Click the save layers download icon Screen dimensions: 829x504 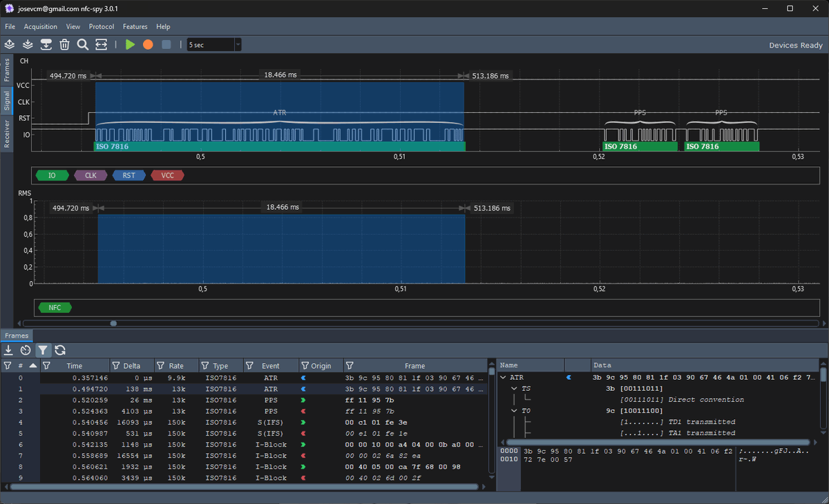(x=28, y=44)
